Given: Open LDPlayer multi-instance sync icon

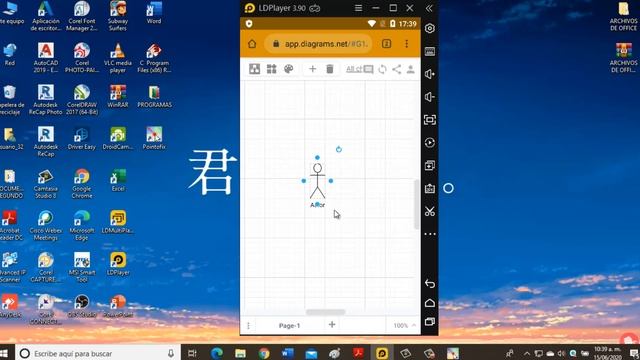Looking at the screenshot, I should (429, 165).
